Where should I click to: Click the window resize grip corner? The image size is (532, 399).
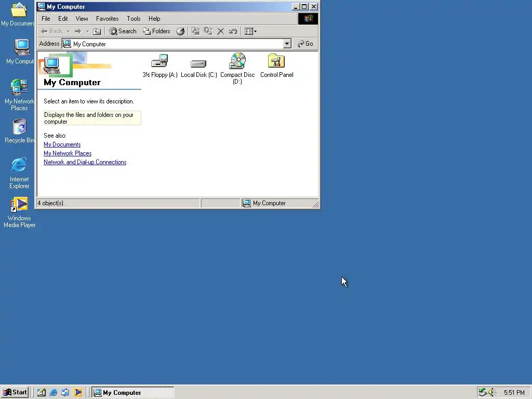(x=316, y=204)
